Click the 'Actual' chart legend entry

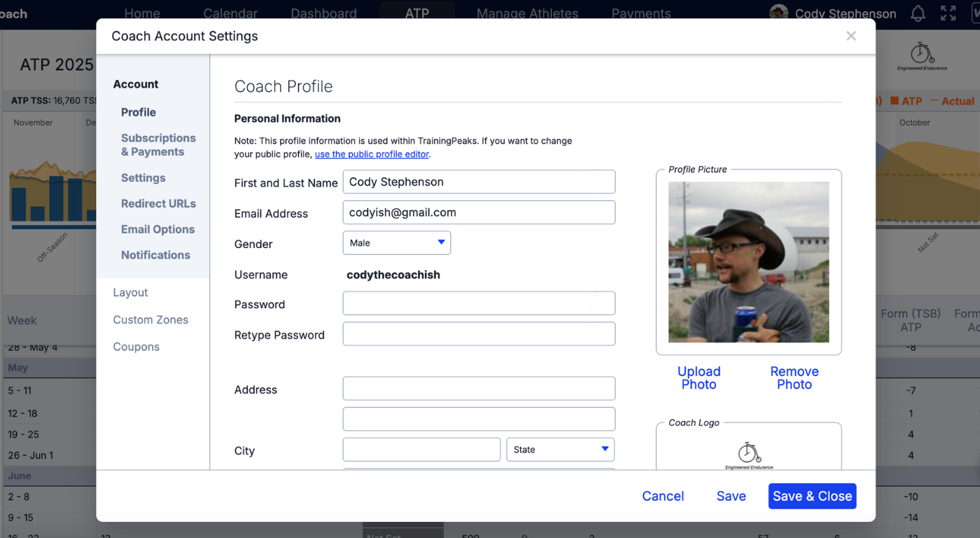[x=952, y=101]
